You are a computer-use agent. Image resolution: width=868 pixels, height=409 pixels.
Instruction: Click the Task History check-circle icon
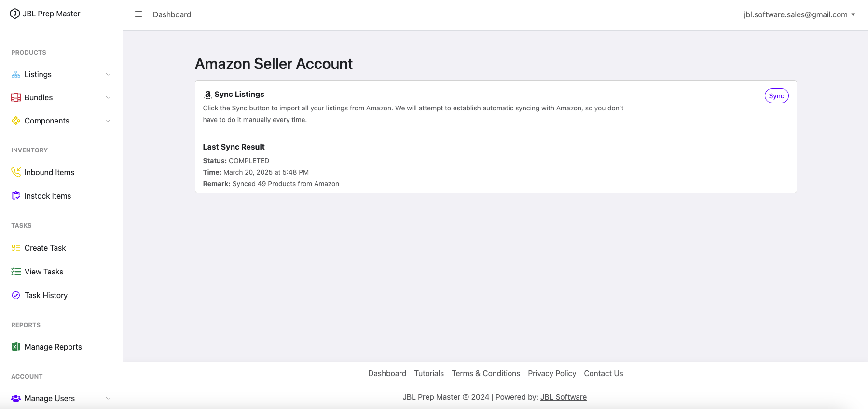click(16, 295)
